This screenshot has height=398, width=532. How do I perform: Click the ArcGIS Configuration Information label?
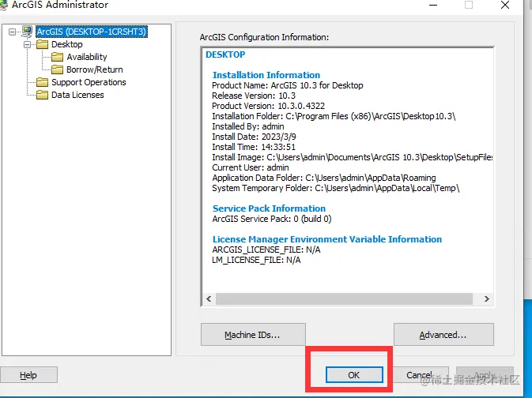[x=264, y=37]
